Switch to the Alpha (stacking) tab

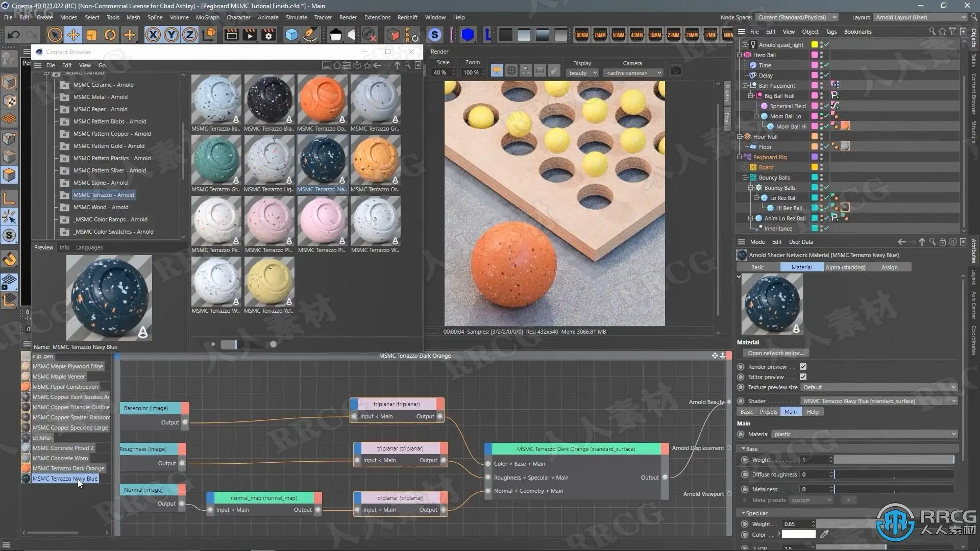point(845,267)
